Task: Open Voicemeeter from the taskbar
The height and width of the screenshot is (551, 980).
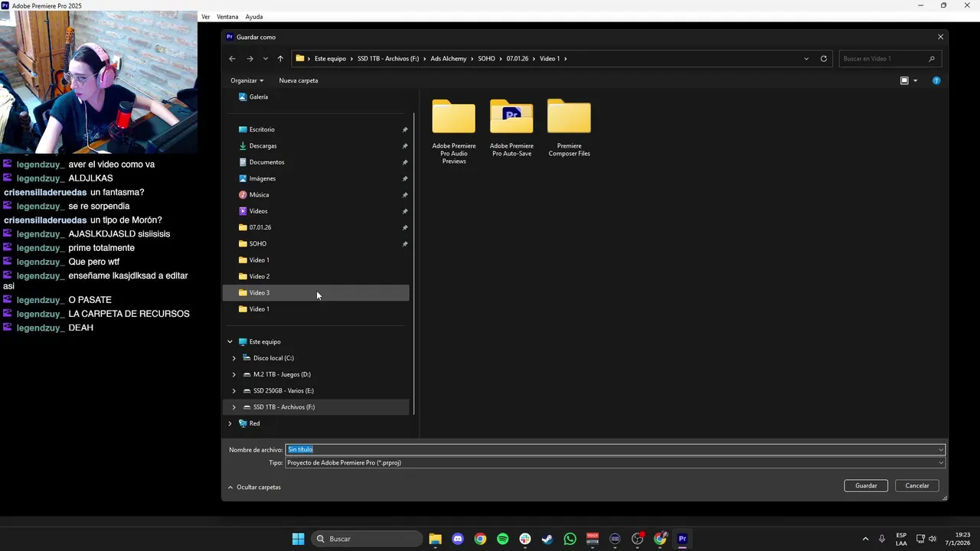Action: click(592, 539)
